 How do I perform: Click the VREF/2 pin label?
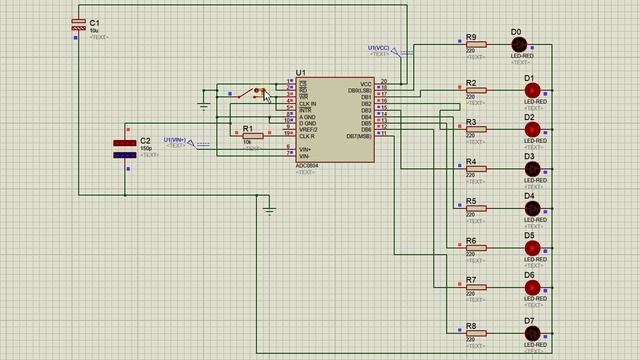pyautogui.click(x=308, y=130)
